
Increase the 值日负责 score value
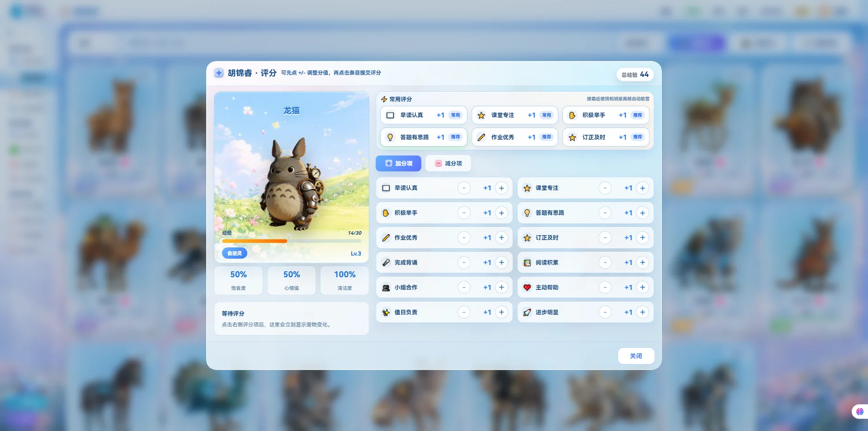501,313
